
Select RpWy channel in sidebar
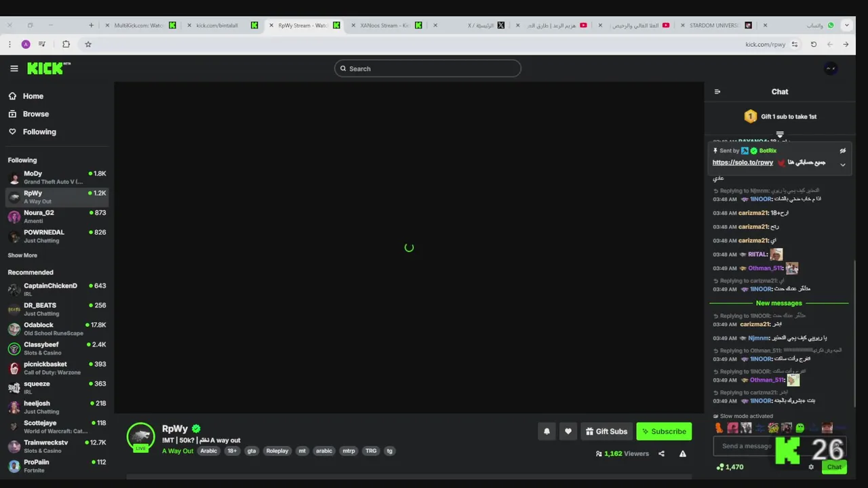tap(57, 197)
